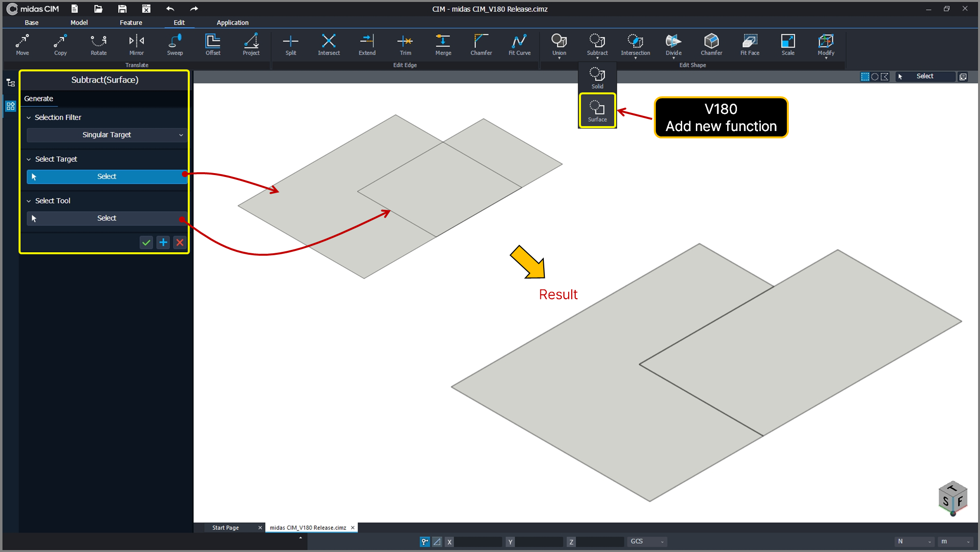
Task: Click the Open file icon
Action: [98, 9]
